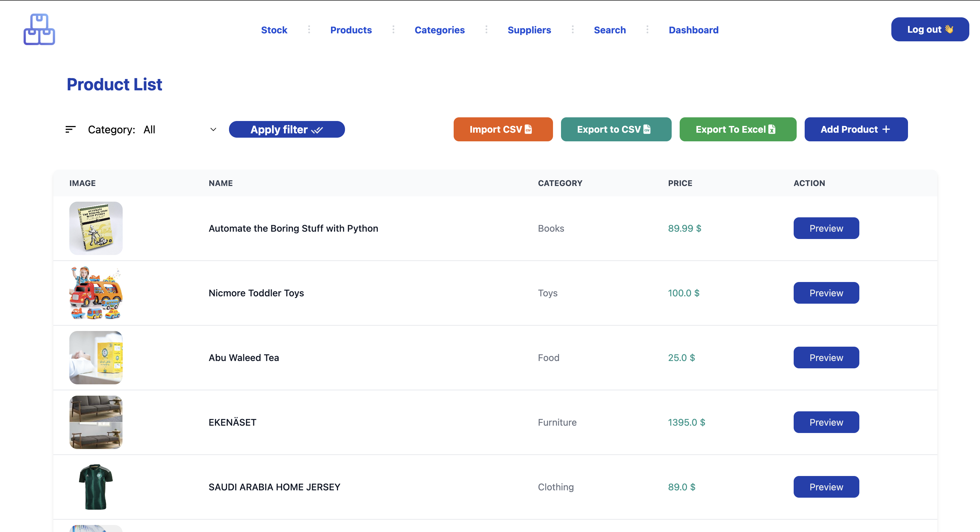
Task: Preview the EKENÄSET furniture item
Action: (826, 422)
